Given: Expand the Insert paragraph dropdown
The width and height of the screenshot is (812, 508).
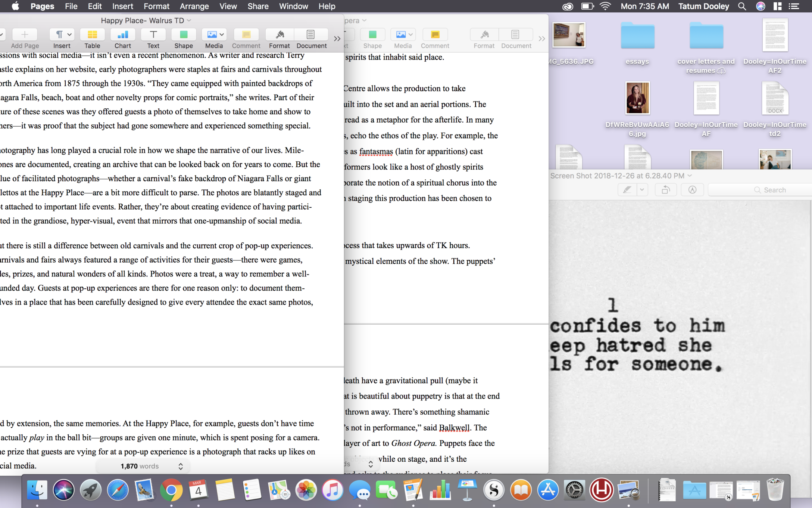Looking at the screenshot, I should (x=62, y=35).
